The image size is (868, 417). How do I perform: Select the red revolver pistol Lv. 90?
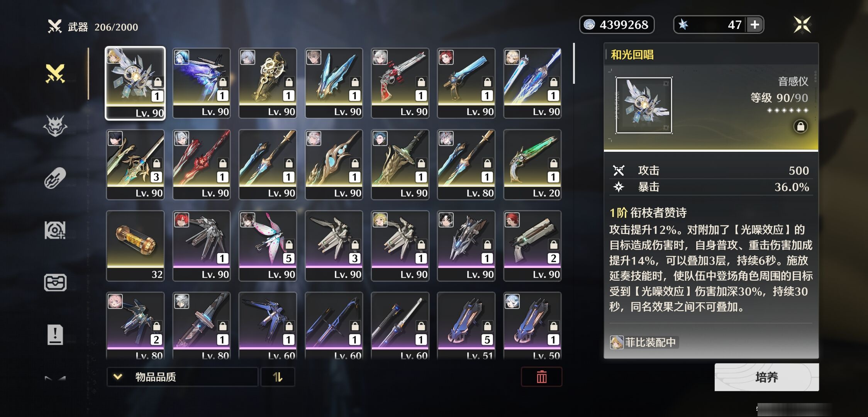point(400,83)
